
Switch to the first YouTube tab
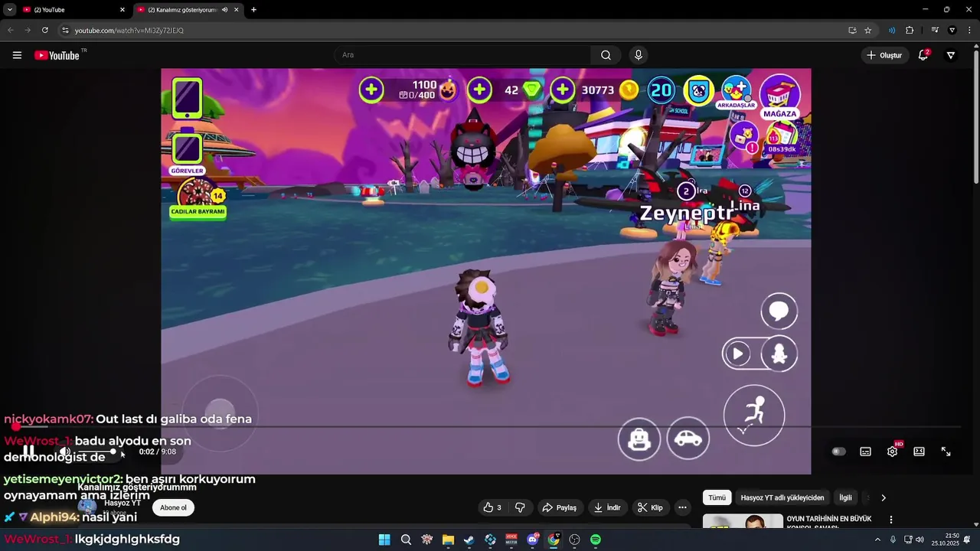tap(73, 10)
